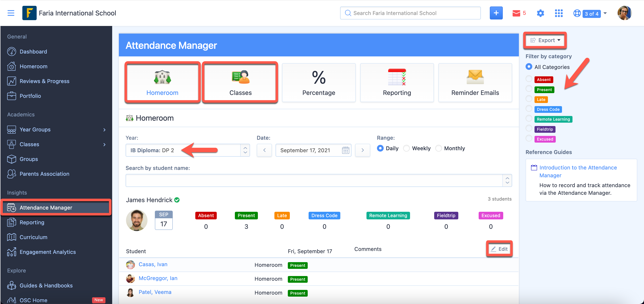Click the help lifebuoy icon
The height and width of the screenshot is (304, 644).
pos(577,13)
